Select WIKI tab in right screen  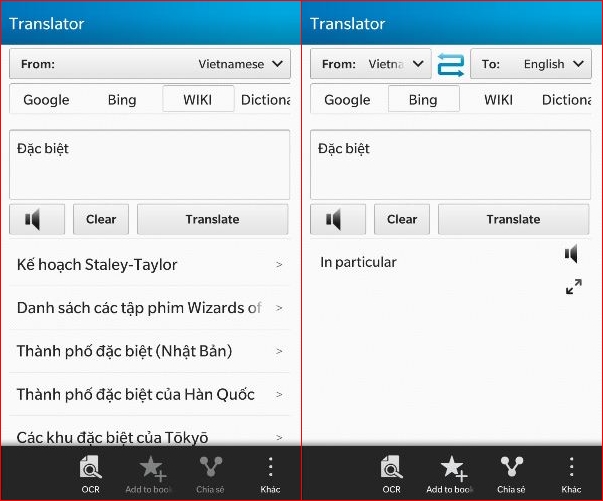tap(498, 100)
